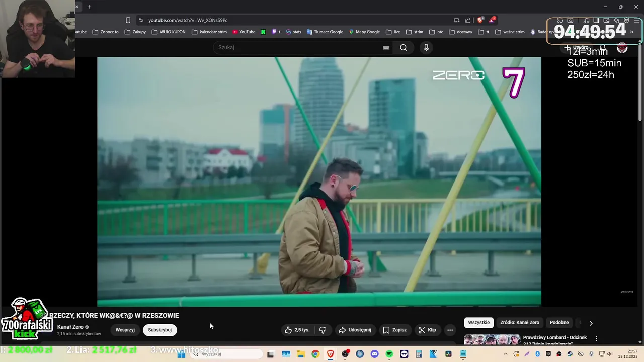Image resolution: width=644 pixels, height=362 pixels.
Task: Open Zakupy bookmark folder
Action: 135,32
